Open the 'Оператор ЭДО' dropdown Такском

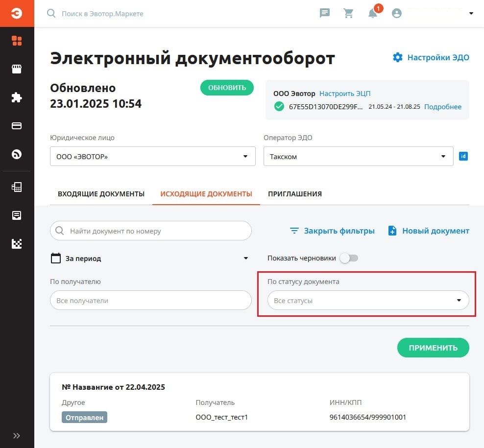click(x=359, y=156)
